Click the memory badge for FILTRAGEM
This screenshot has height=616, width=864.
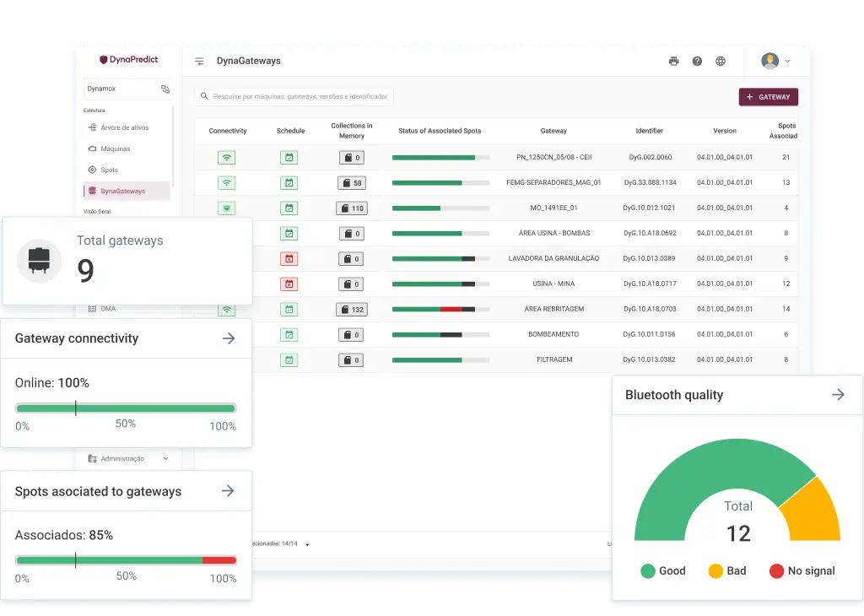[x=351, y=360]
